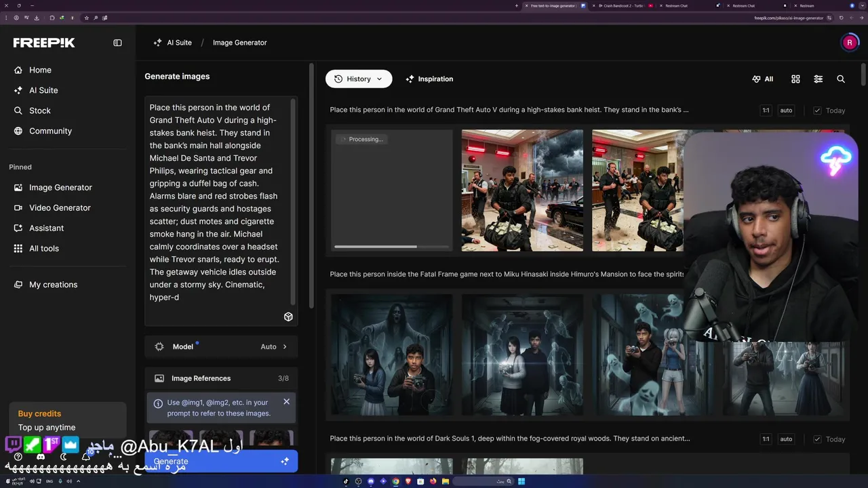Click the info icon in the tip
868x488 pixels.
pos(158,403)
